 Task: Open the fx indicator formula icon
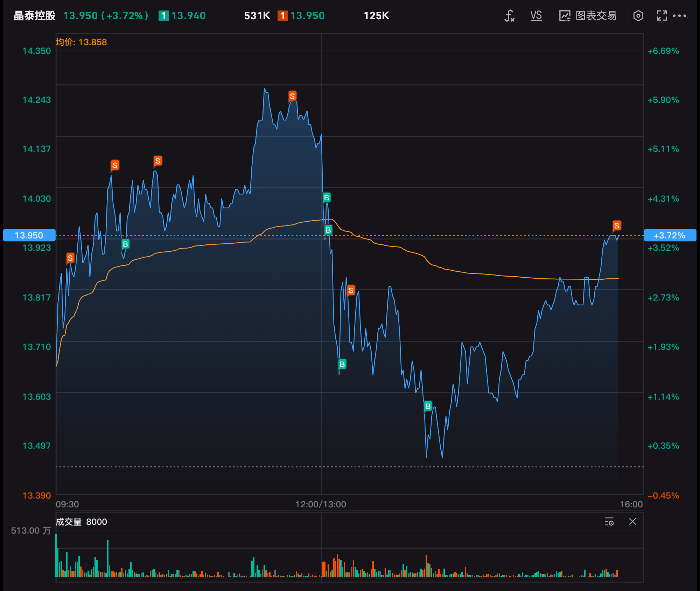click(509, 16)
